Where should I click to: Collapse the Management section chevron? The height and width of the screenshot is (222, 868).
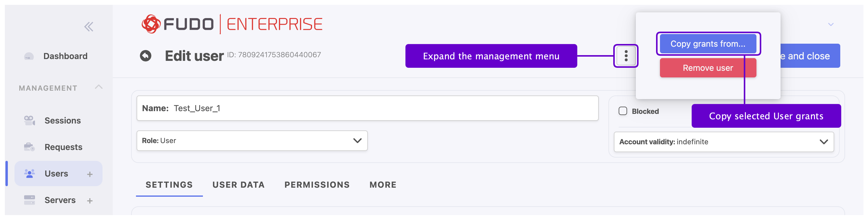(x=98, y=87)
